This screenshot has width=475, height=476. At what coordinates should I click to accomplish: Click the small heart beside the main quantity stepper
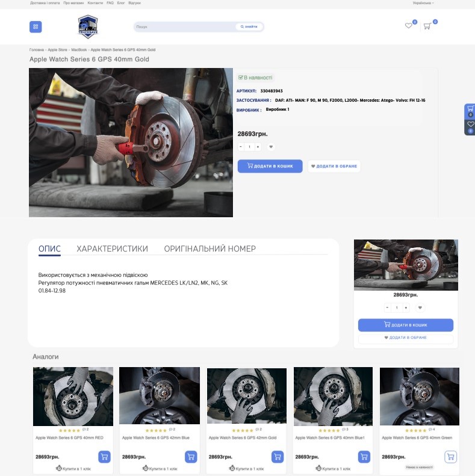[271, 147]
